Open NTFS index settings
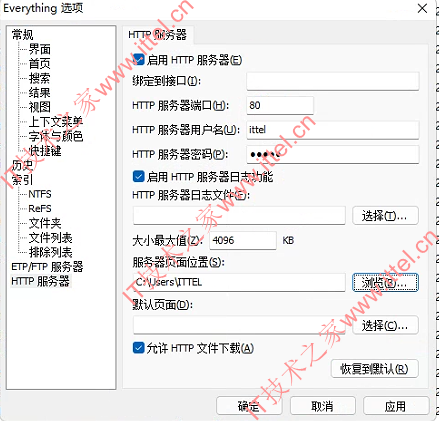Viewport: 439px width, 421px height. (40, 194)
